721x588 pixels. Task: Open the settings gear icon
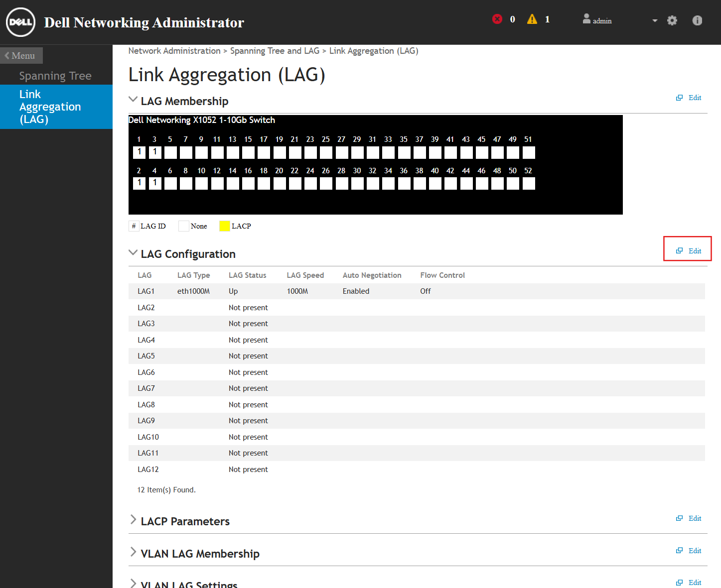(672, 20)
